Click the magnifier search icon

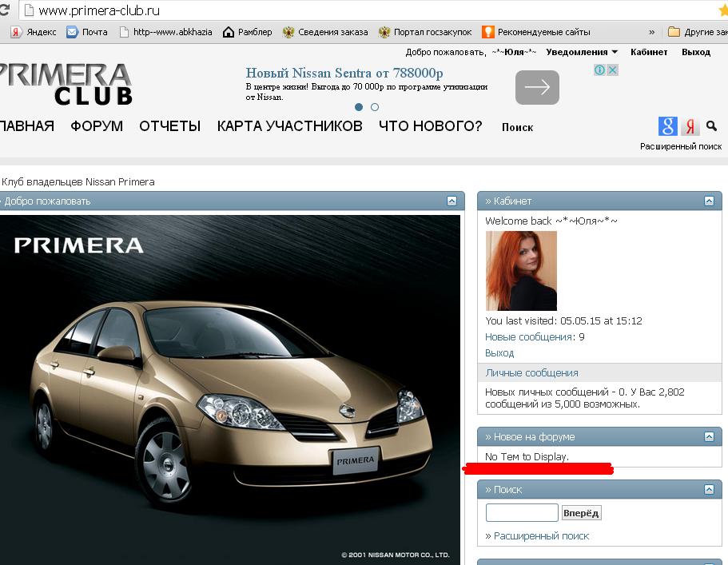(711, 125)
